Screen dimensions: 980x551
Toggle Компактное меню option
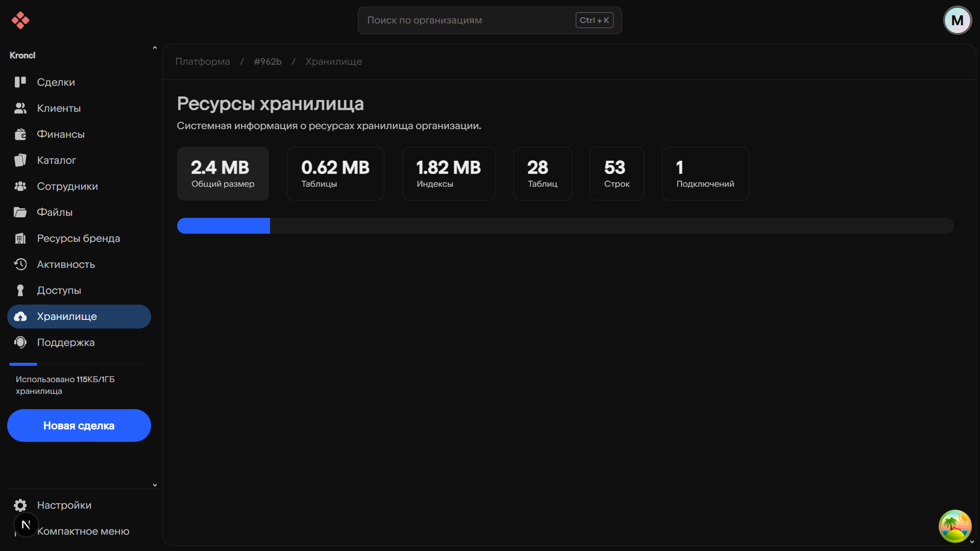pos(83,531)
